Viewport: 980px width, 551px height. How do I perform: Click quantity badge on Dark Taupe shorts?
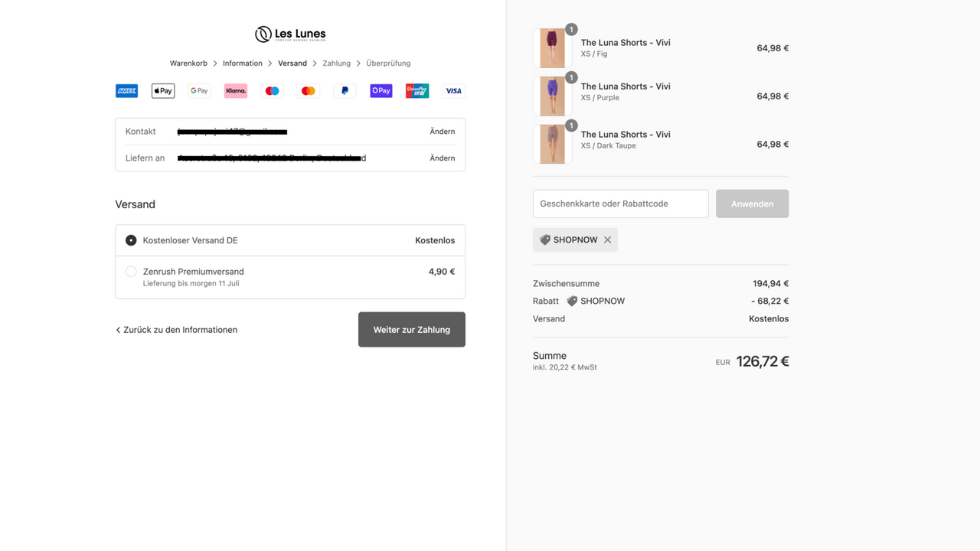[571, 126]
